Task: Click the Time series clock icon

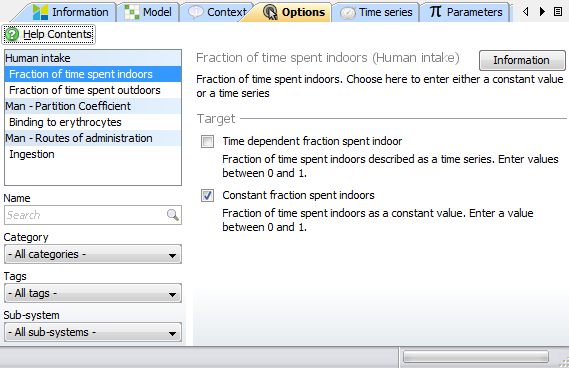Action: coord(348,13)
